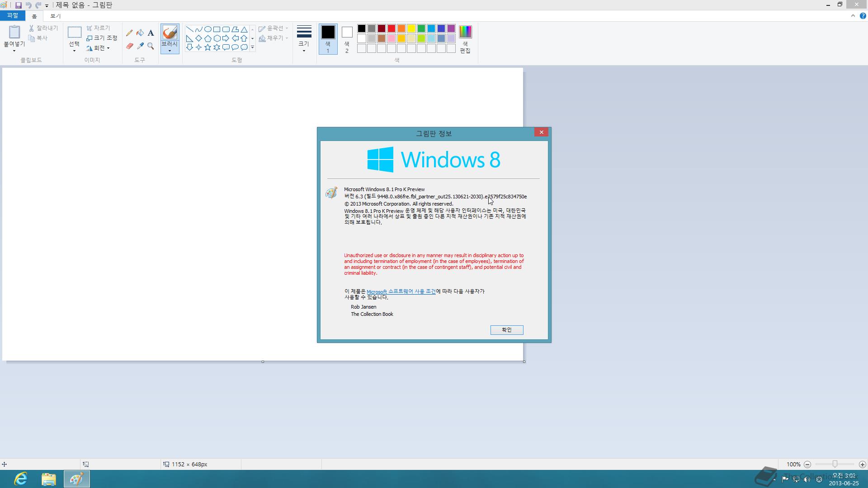Switch to the Home (홈) ribbon tab
The image size is (868, 488).
34,16
